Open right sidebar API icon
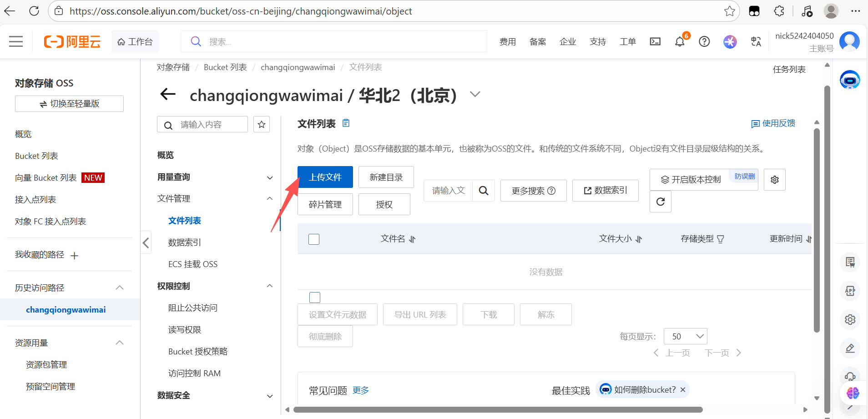868x419 pixels. (x=850, y=291)
